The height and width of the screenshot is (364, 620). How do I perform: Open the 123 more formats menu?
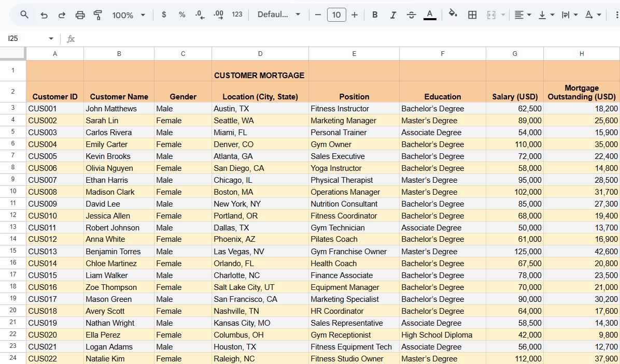237,14
